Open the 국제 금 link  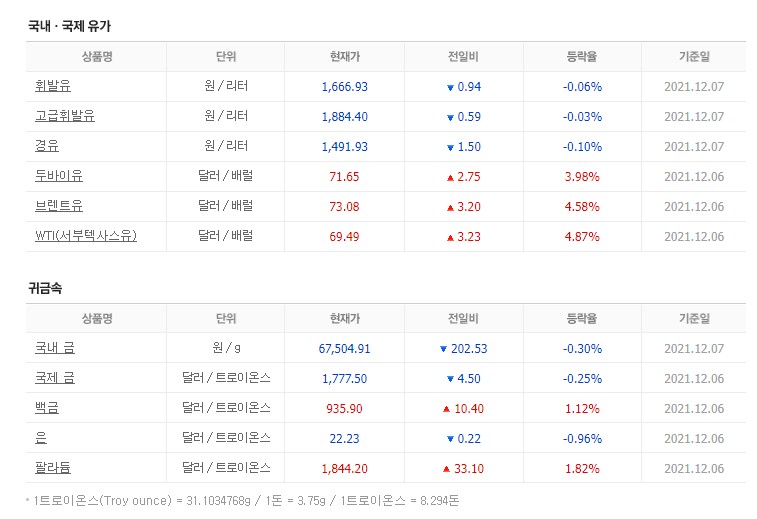pos(55,378)
